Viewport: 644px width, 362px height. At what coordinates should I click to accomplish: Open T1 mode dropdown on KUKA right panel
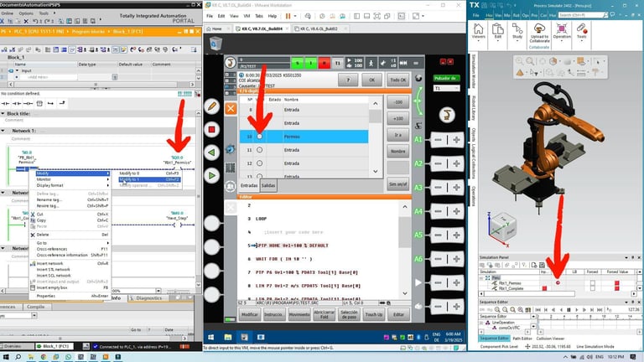pos(446,89)
